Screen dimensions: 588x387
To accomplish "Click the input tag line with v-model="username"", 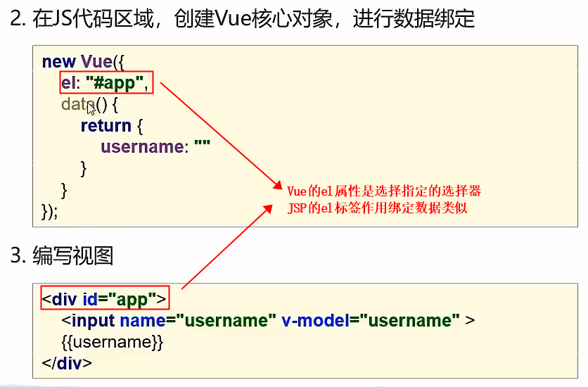I will click(x=268, y=320).
